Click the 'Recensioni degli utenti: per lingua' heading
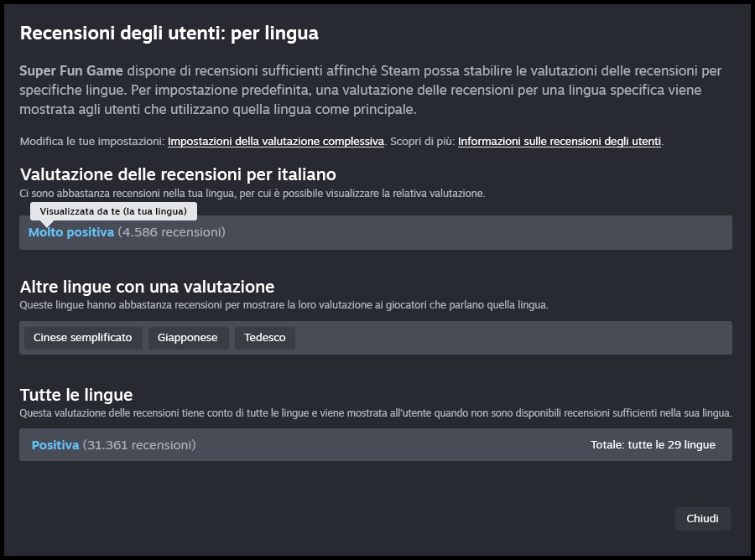Image resolution: width=755 pixels, height=560 pixels. tap(169, 34)
